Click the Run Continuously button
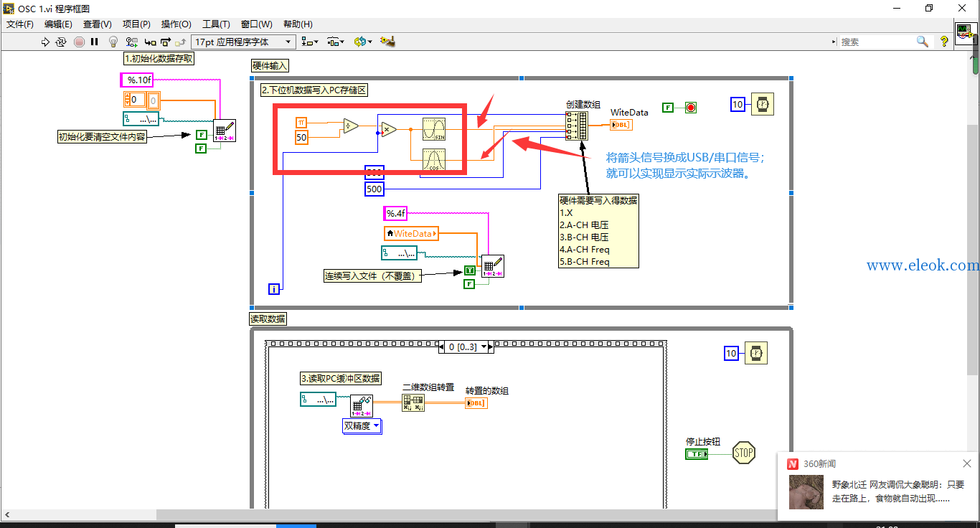This screenshot has height=528, width=980. coord(61,42)
